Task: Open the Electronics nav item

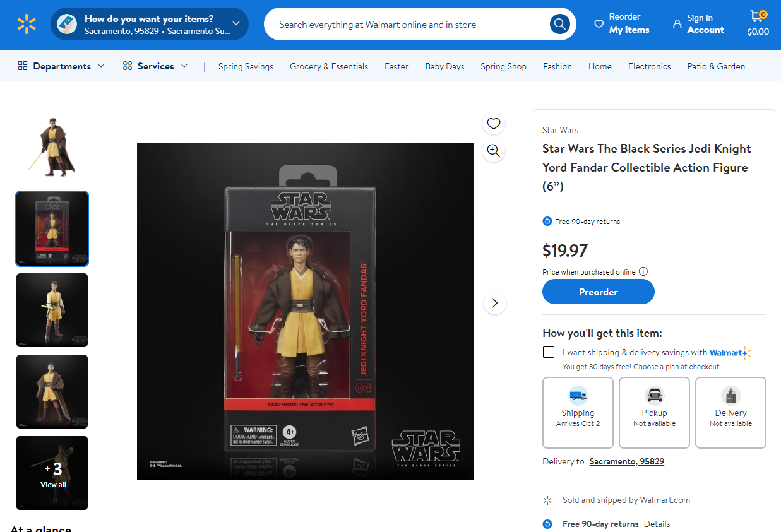Action: point(649,66)
